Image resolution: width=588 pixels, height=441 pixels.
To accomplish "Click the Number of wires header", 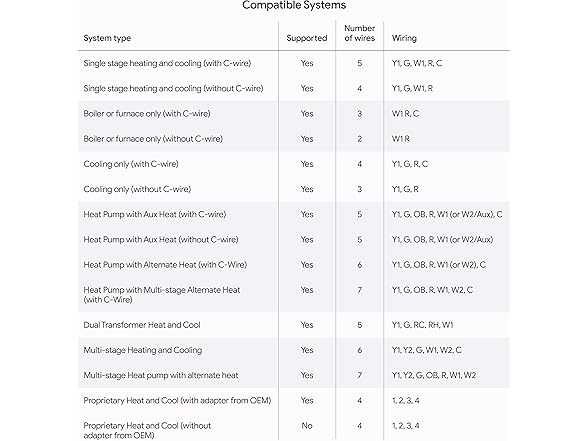I will click(x=360, y=33).
